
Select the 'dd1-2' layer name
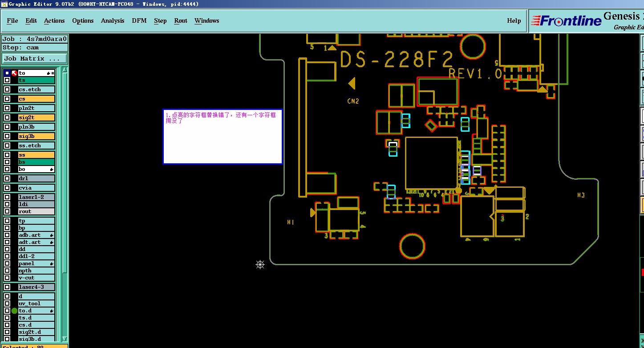pyautogui.click(x=36, y=256)
